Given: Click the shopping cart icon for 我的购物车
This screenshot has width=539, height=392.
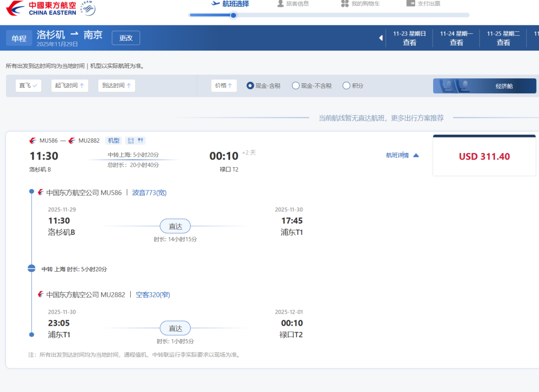Looking at the screenshot, I should click(345, 3).
